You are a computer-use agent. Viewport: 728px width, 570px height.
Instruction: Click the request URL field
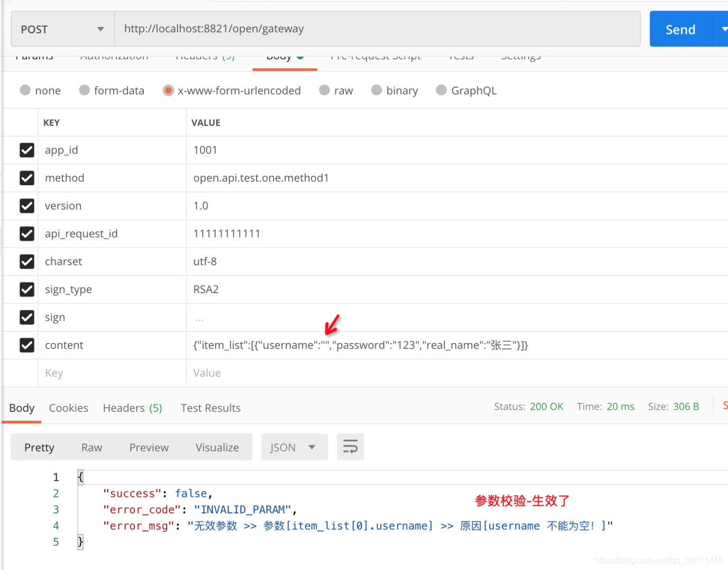click(377, 29)
